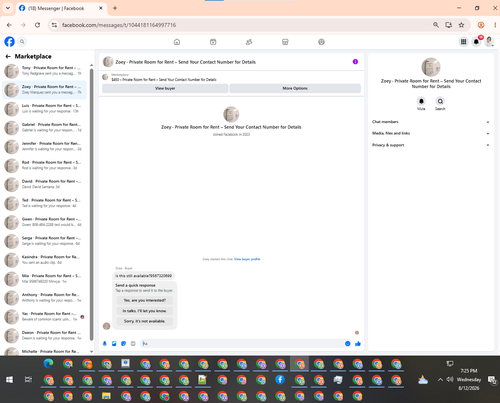Open the Luis conversation
Screen dimensions: 500x403
tap(45, 109)
